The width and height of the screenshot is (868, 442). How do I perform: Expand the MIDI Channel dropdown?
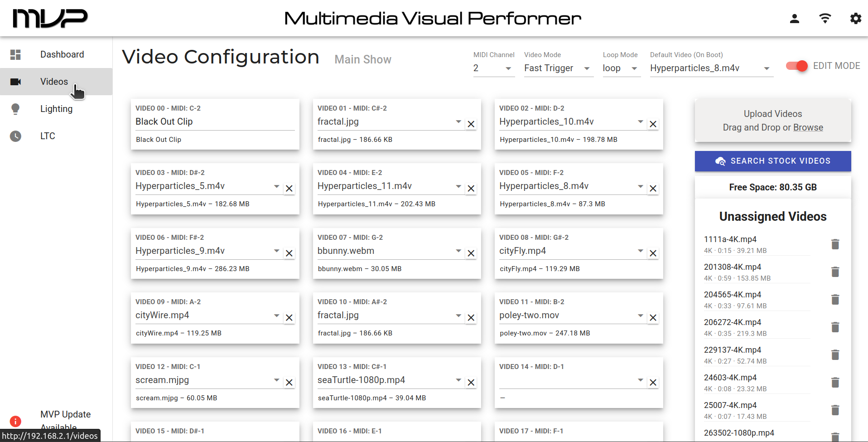click(x=494, y=68)
